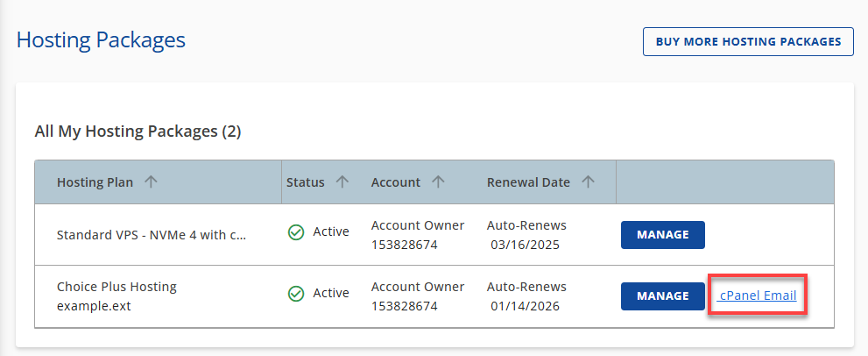
Task: Click 'Auto-Renews' in Choice Plus Hosting row
Action: click(x=526, y=287)
